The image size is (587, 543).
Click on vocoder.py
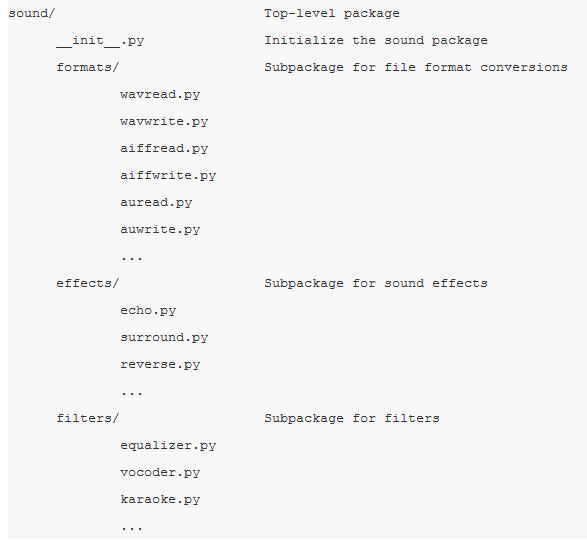coord(160,472)
